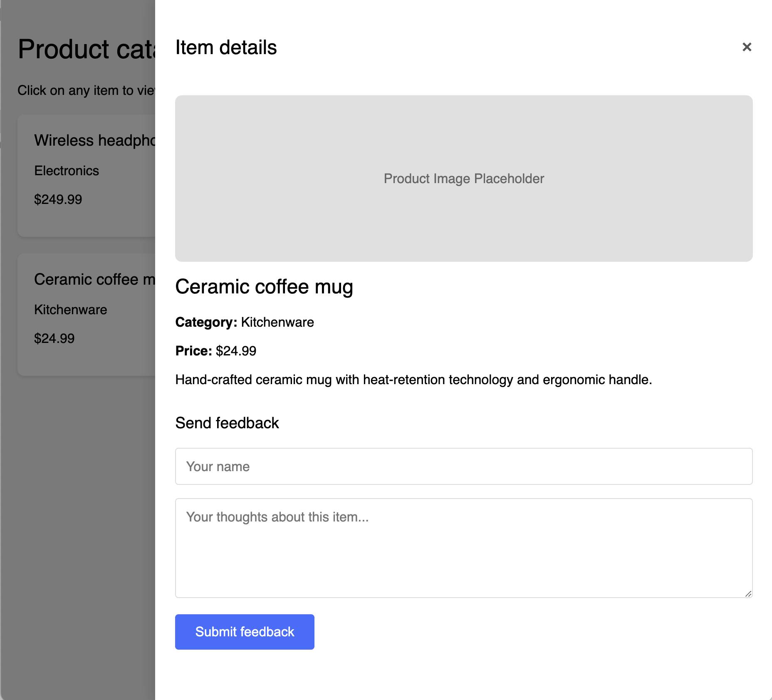Click the $249.99 price on headphones card
772x700 pixels.
pyautogui.click(x=58, y=199)
